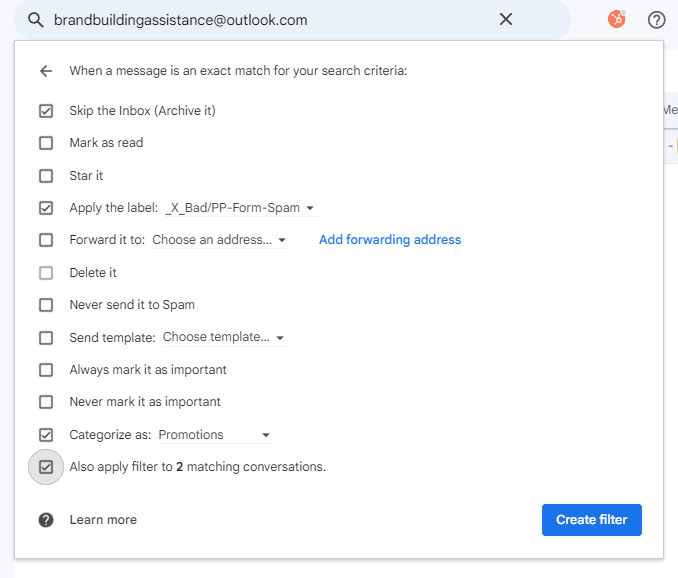
Task: Open the Help question mark icon
Action: [657, 20]
